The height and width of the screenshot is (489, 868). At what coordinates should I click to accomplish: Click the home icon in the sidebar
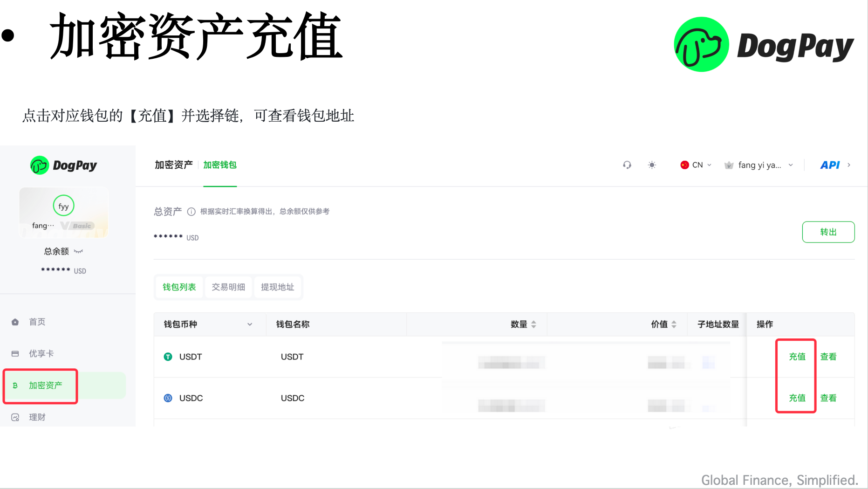(15, 322)
